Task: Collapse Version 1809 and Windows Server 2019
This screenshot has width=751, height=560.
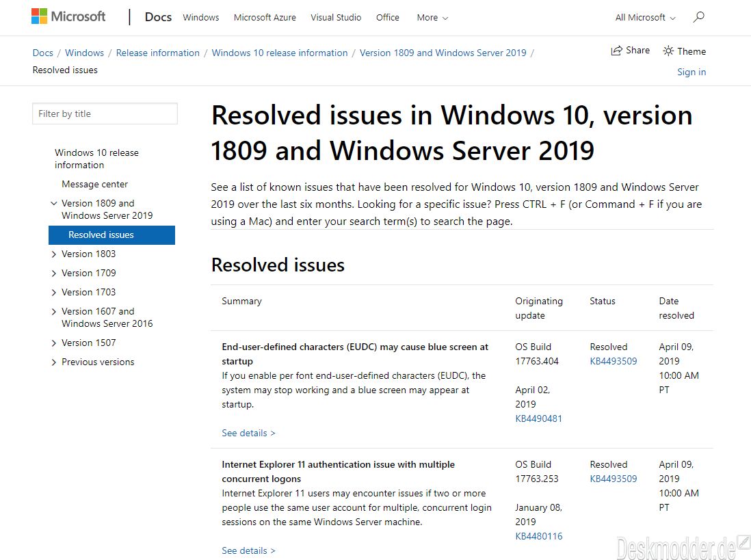Action: [x=53, y=204]
